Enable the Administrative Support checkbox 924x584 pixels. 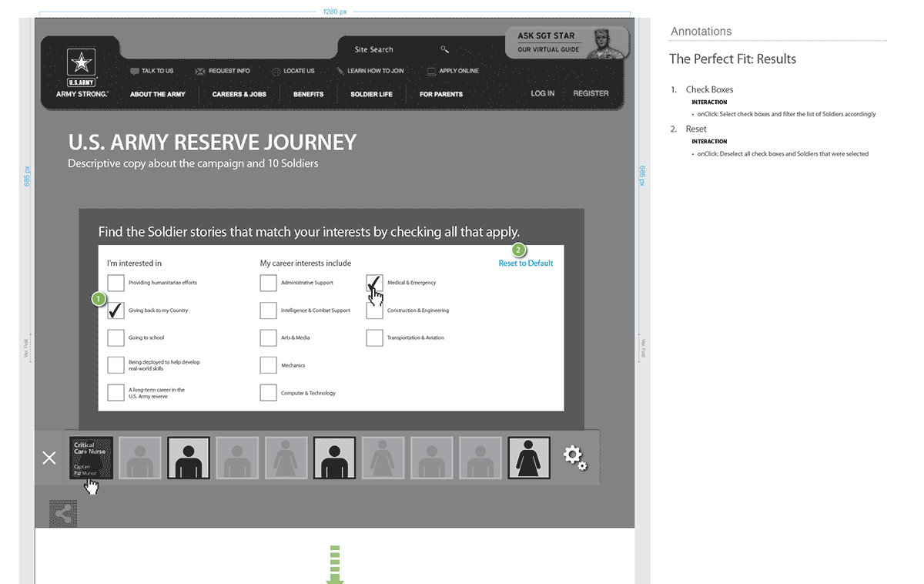(x=268, y=283)
